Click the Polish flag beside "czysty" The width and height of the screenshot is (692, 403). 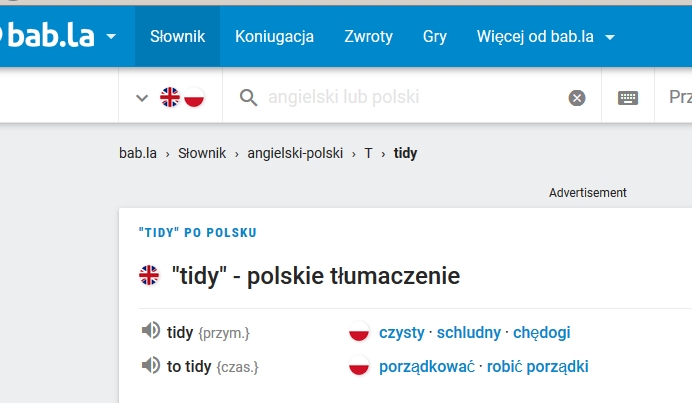click(x=359, y=333)
